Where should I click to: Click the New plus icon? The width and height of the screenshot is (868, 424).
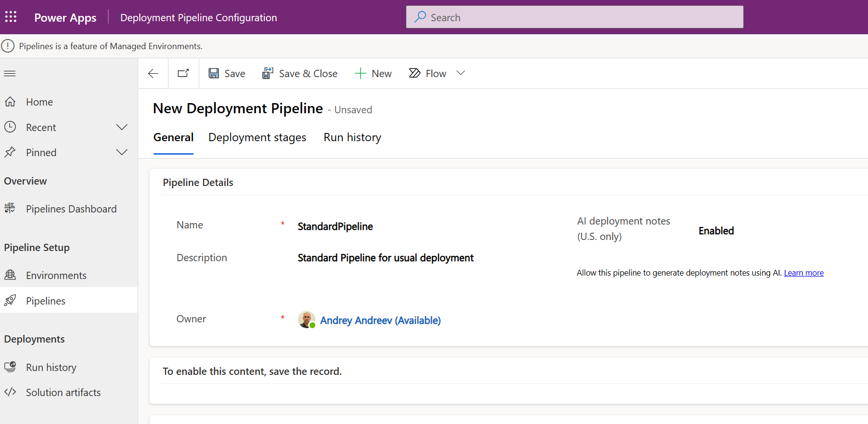tap(360, 73)
